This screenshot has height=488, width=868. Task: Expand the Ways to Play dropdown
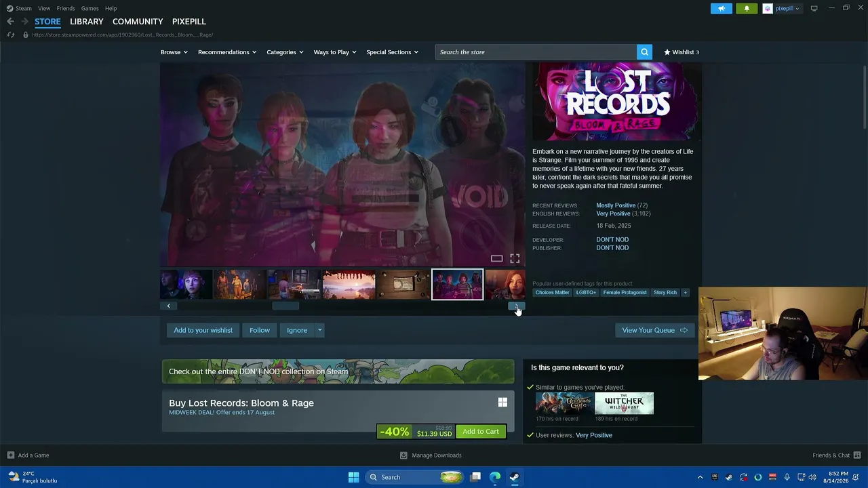[x=335, y=52]
